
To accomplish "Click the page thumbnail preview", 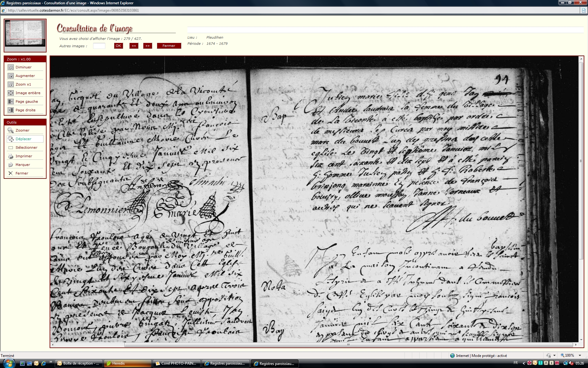I will click(x=25, y=33).
